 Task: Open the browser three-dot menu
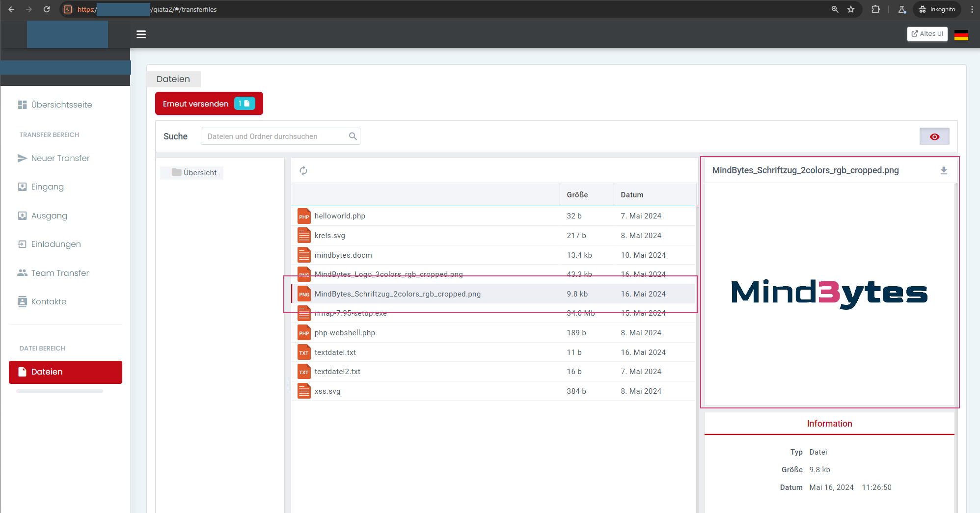coord(972,9)
